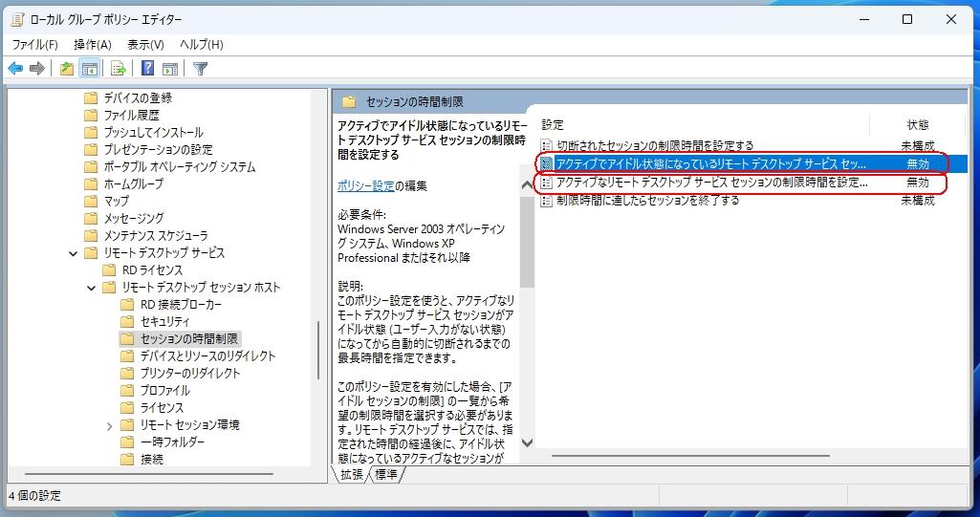Select ポータブル オペレーティング システム tree item
Screen dimensions: 980x517
pyautogui.click(x=180, y=166)
